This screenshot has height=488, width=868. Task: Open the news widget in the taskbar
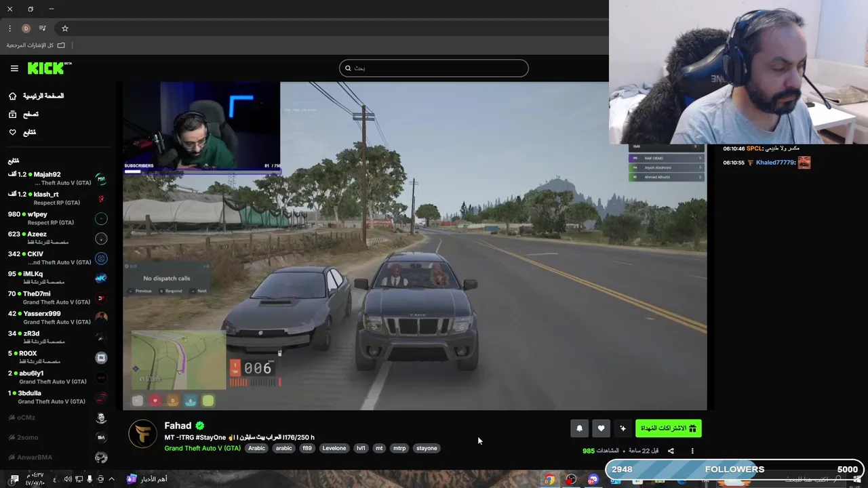click(x=146, y=479)
